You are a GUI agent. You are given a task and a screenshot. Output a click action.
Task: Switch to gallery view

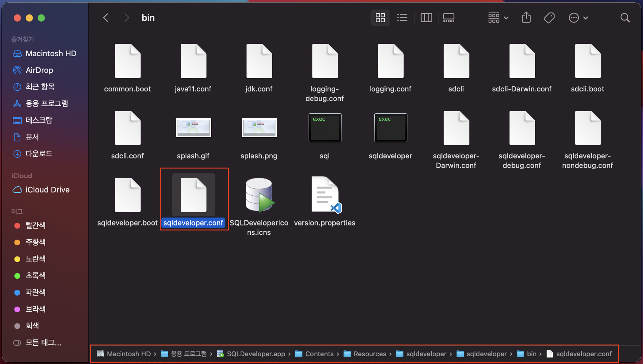coord(449,18)
